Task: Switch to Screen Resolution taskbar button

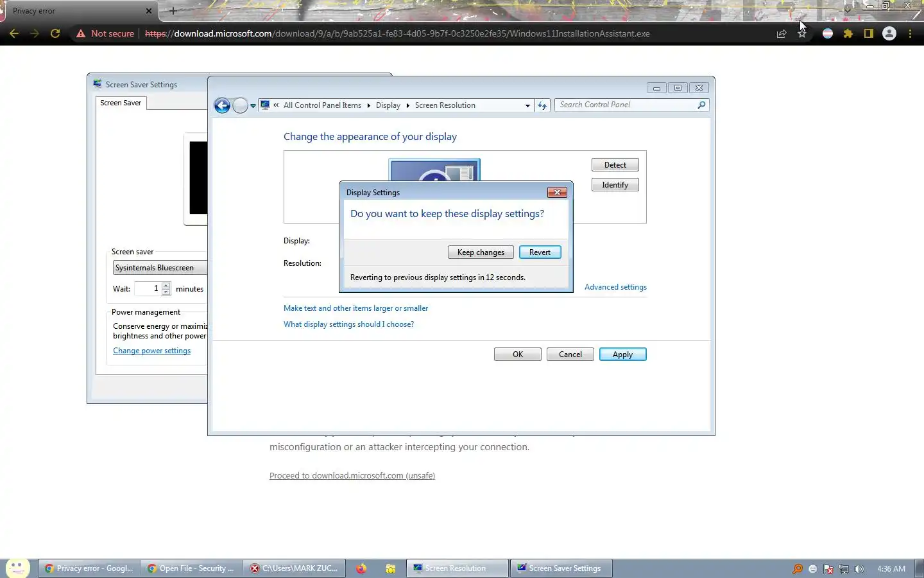Action: point(457,568)
